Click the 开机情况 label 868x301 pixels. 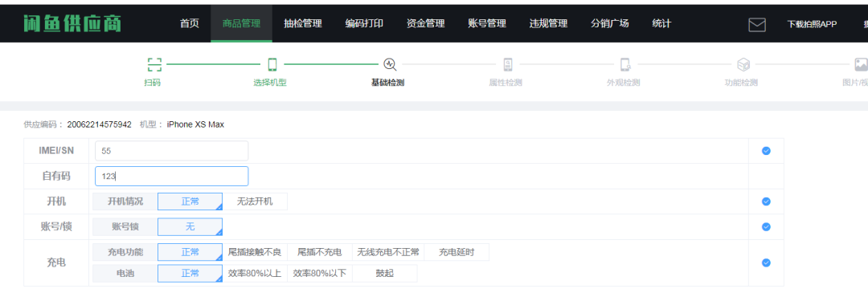[125, 201]
